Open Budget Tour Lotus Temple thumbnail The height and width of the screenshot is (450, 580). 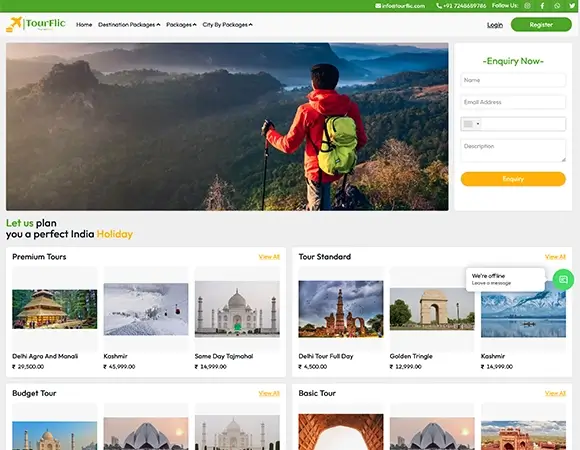[x=146, y=434]
